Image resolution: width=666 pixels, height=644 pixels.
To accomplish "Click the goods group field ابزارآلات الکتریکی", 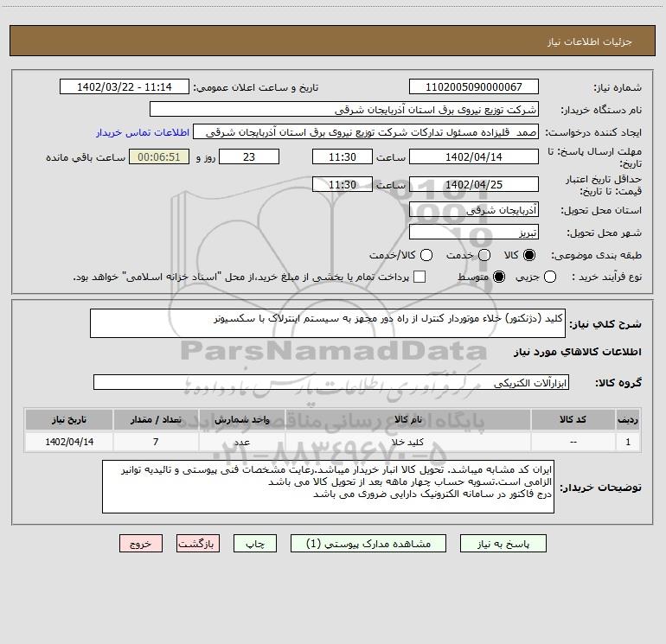I will 331,382.
